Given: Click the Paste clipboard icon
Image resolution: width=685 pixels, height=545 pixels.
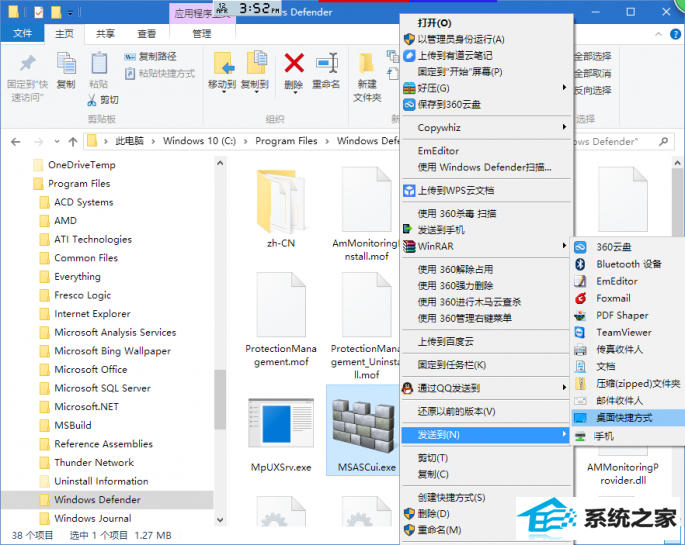Looking at the screenshot, I should click(x=99, y=63).
